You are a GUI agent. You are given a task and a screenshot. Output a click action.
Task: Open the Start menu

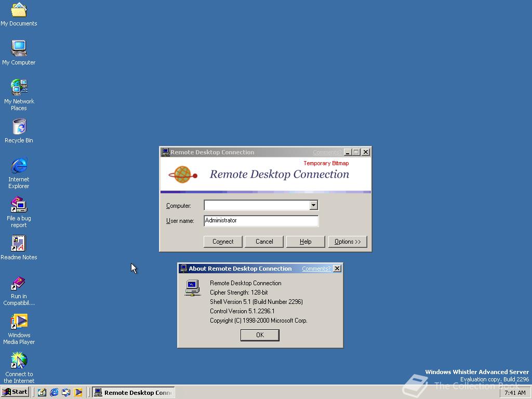[15, 392]
